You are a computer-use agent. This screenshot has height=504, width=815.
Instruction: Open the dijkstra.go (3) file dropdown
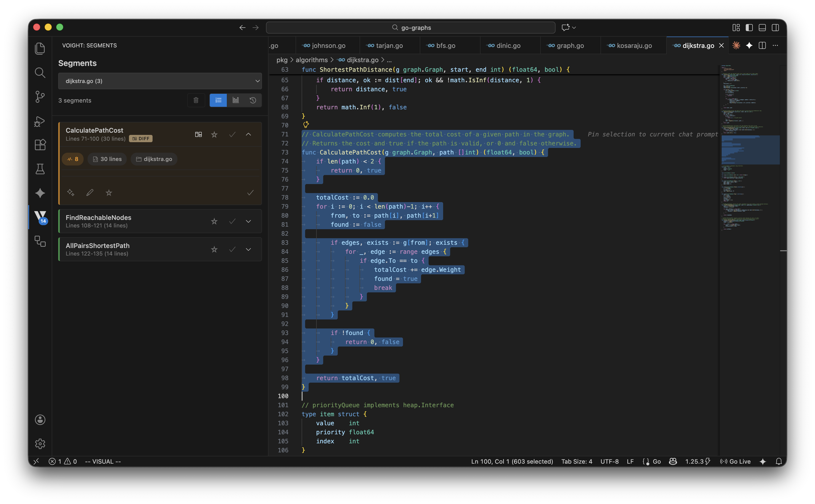point(160,81)
